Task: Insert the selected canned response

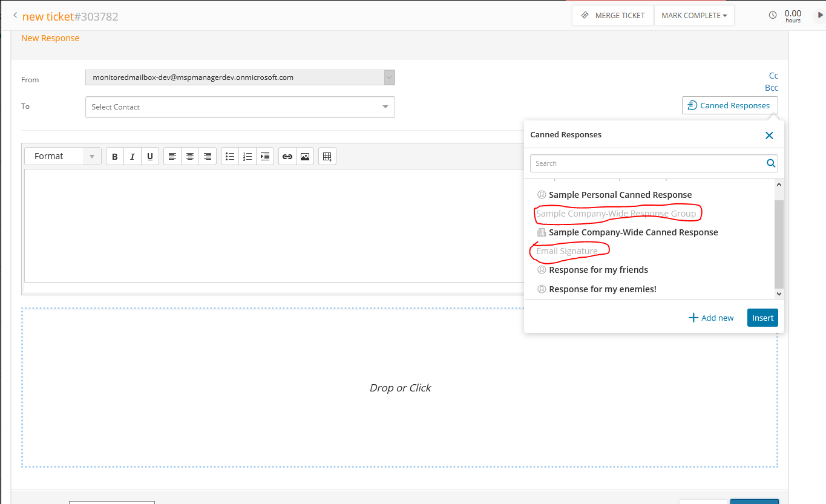Action: (x=762, y=317)
